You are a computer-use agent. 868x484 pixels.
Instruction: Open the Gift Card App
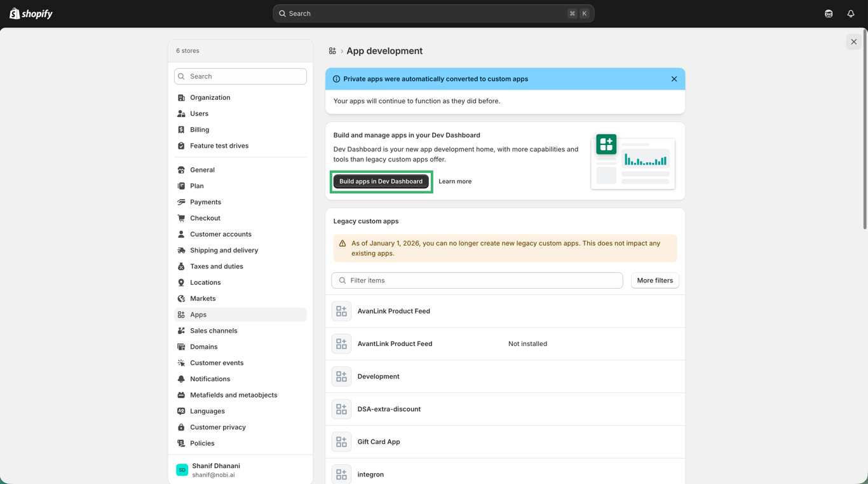(505, 442)
